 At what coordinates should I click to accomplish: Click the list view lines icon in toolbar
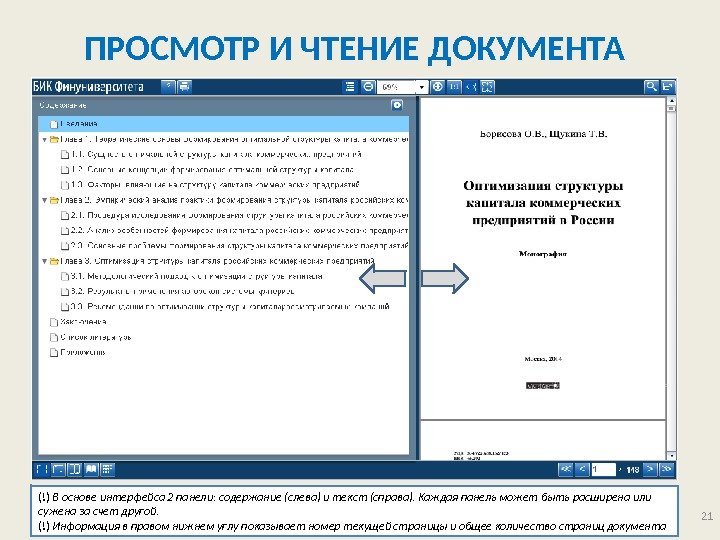[x=349, y=86]
